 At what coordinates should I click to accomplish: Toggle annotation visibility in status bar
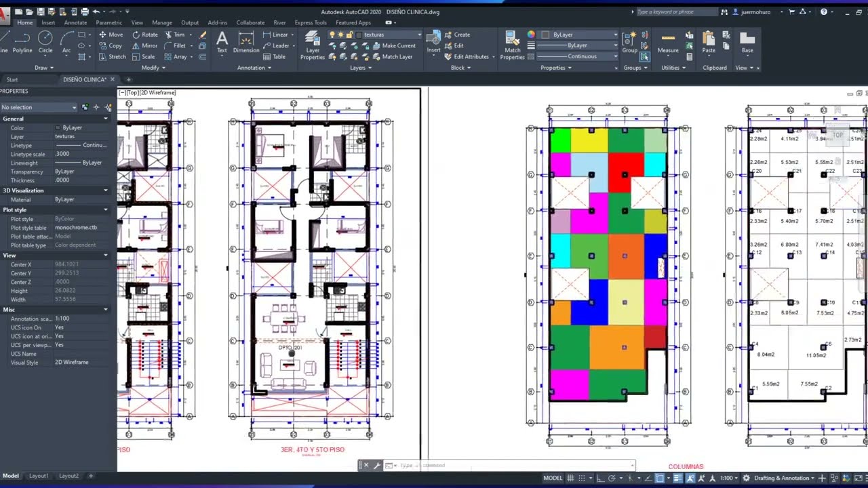click(691, 478)
